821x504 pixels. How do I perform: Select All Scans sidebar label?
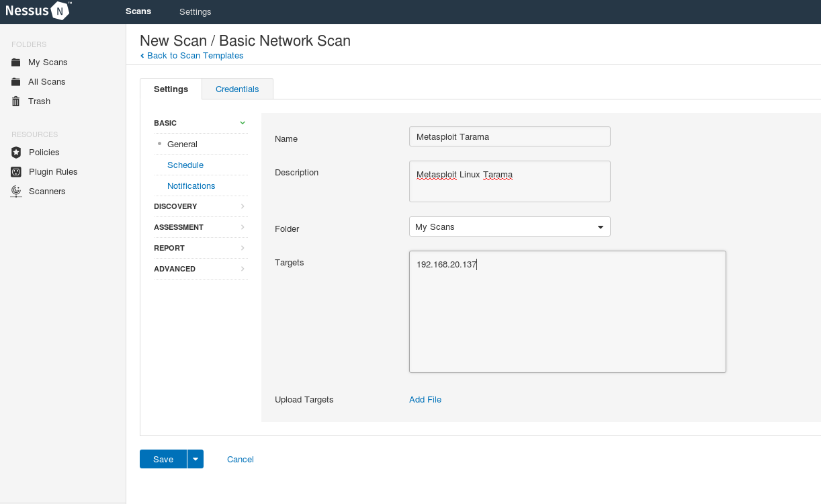(47, 82)
